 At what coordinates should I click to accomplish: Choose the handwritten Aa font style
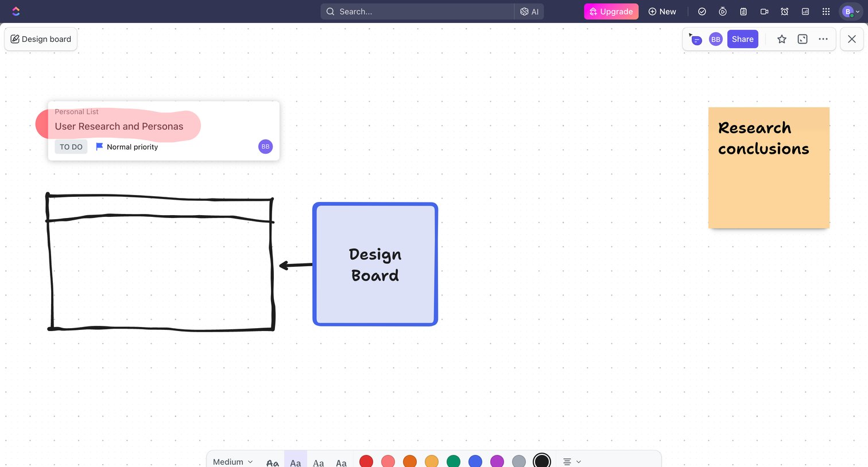pos(273,462)
